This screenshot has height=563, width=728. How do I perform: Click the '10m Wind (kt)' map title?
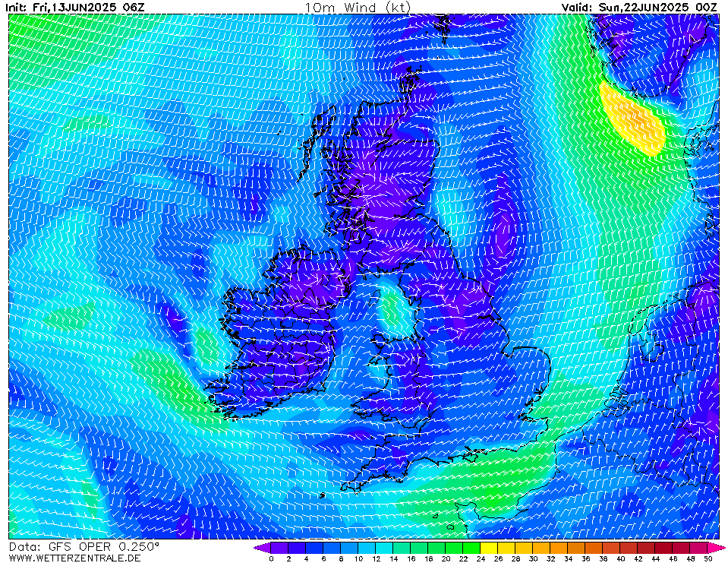tap(358, 7)
